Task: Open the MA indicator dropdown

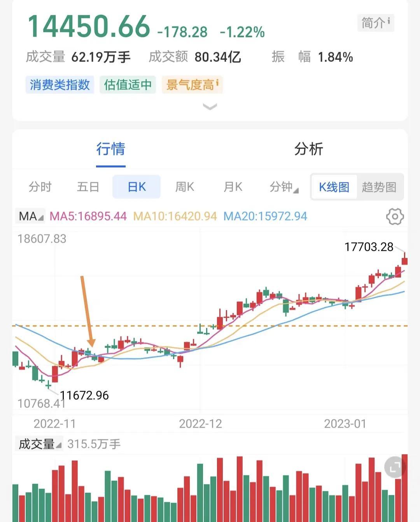Action: (31, 216)
